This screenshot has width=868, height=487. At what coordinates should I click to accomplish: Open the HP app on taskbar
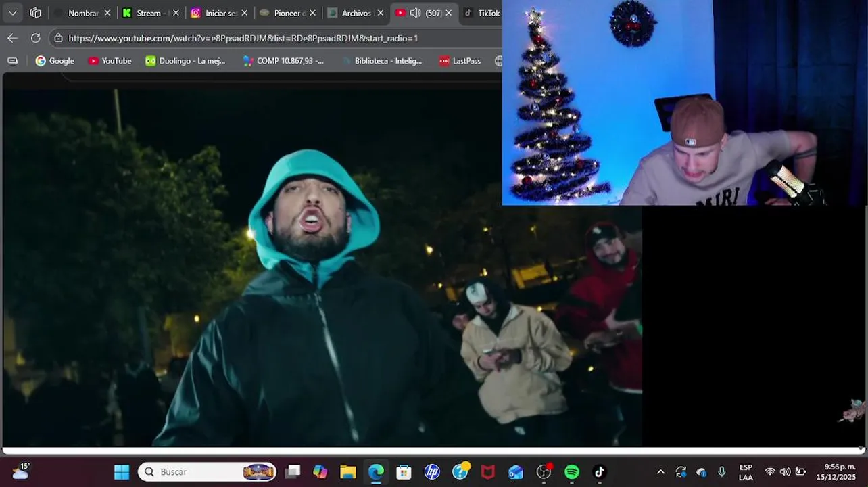(432, 471)
